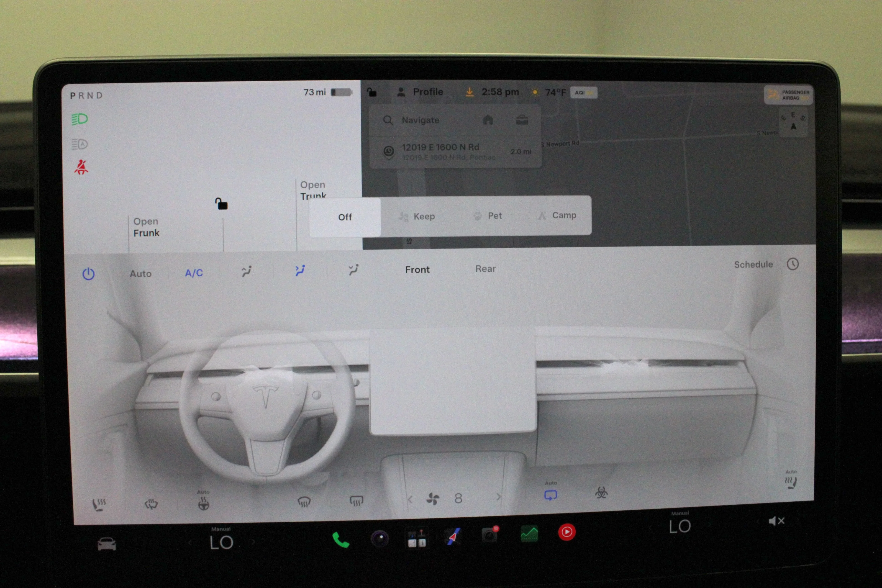The height and width of the screenshot is (588, 882).
Task: Switch to the Front climate tab
Action: 417,270
